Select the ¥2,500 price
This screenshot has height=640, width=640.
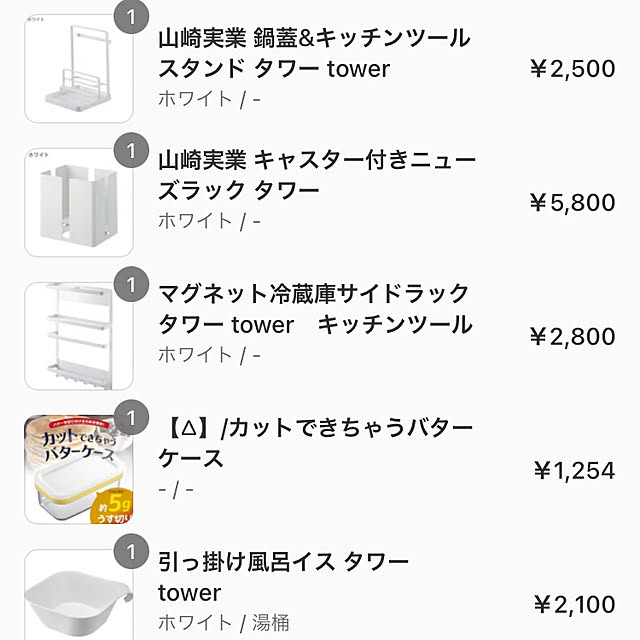tap(573, 69)
